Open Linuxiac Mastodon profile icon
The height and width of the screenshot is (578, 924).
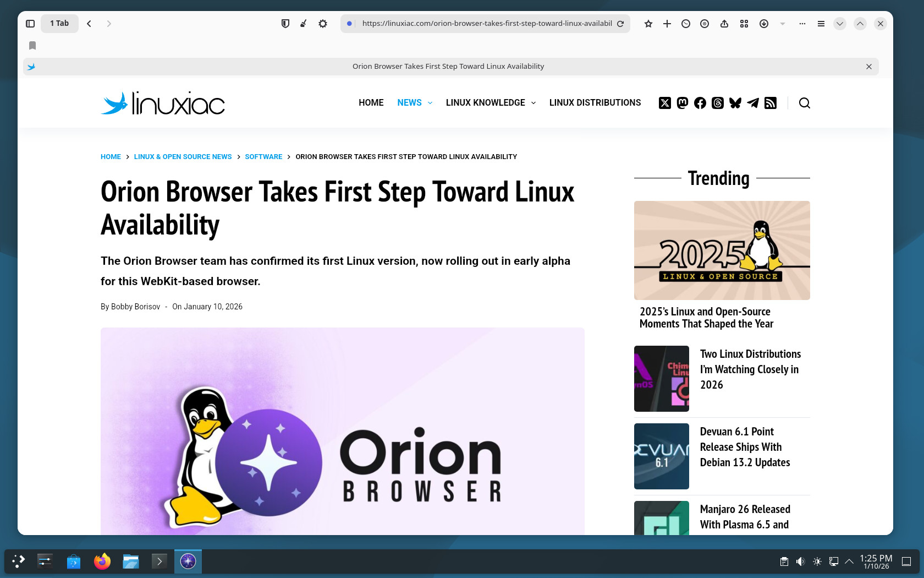(x=683, y=103)
